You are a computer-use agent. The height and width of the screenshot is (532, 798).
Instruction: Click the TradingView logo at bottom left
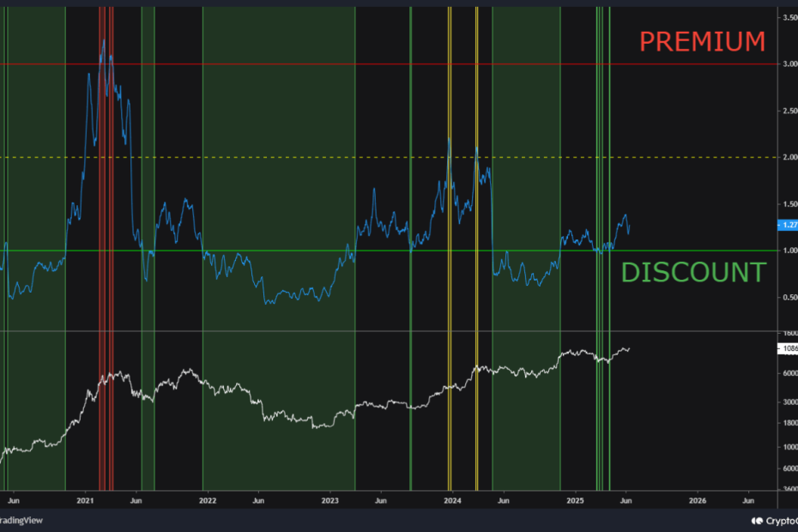tap(21, 520)
